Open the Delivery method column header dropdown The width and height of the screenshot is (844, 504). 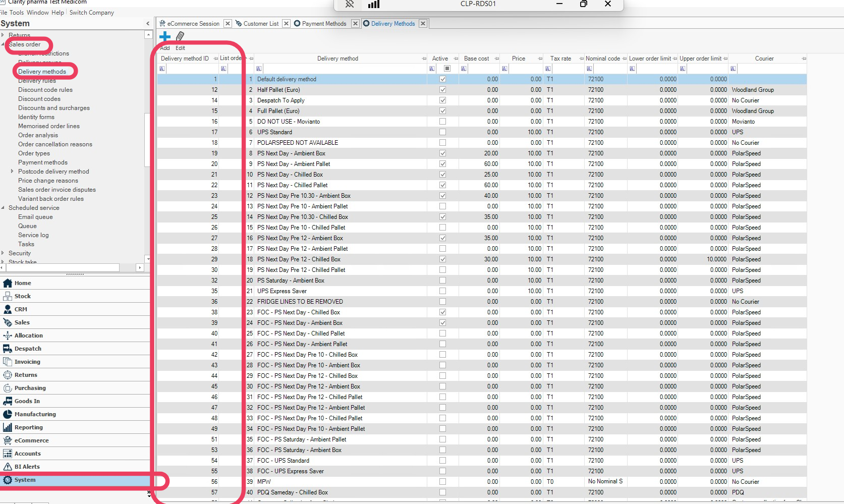point(424,59)
